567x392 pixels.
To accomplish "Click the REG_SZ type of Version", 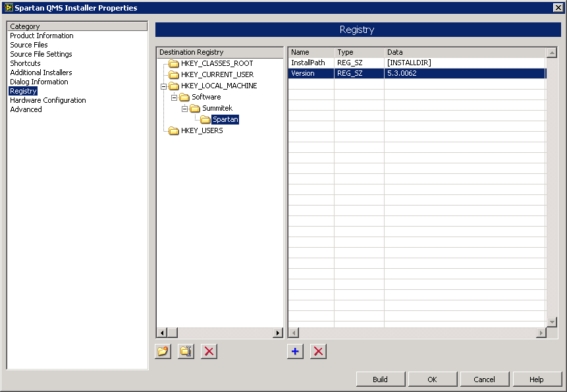I will tap(359, 73).
